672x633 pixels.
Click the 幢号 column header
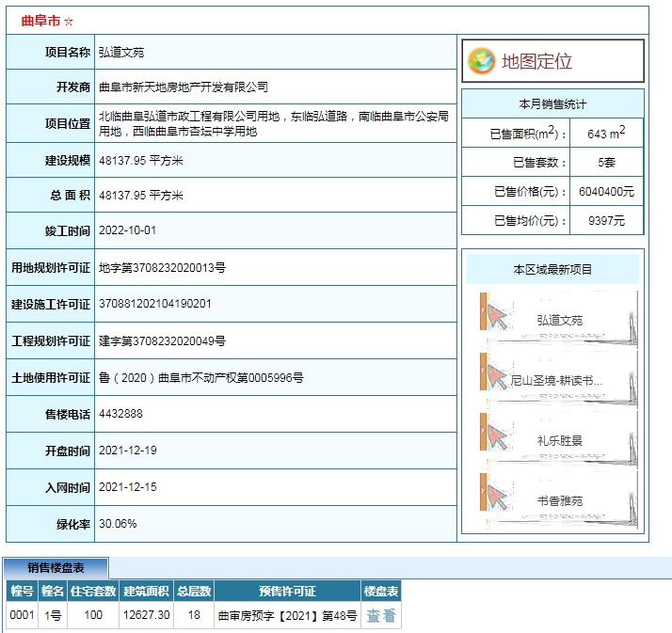(22, 591)
